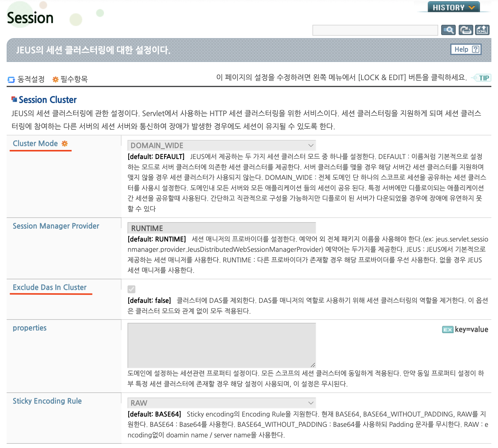Click the Cluster Mode required star icon
Viewport: 498px width, 448px height.
tap(65, 144)
